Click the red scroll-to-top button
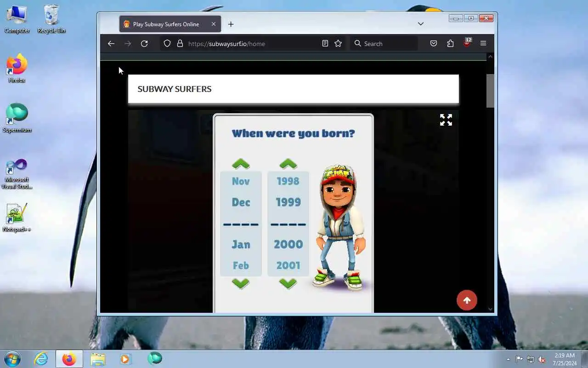Screen dimensions: 588x368 467,300
